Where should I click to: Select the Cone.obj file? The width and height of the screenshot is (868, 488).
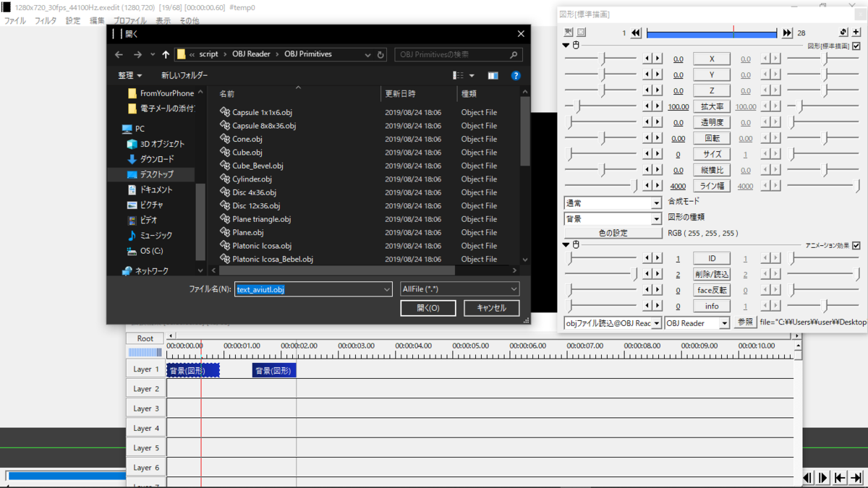click(242, 139)
